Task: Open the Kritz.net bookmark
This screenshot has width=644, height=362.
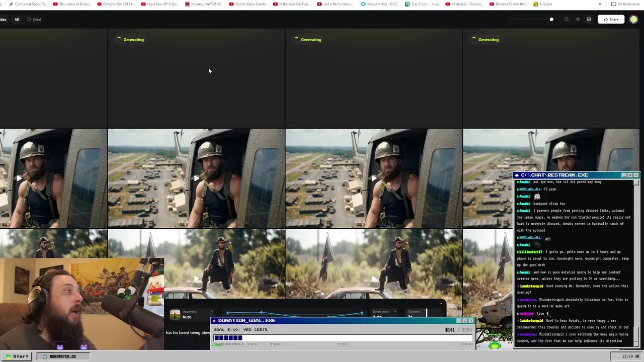Action: 543,4
